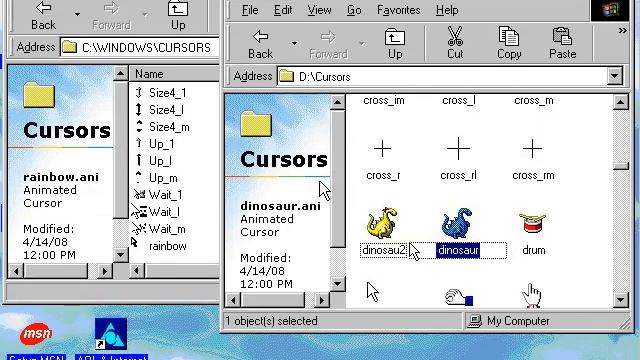Open the Go menu

coord(354,10)
